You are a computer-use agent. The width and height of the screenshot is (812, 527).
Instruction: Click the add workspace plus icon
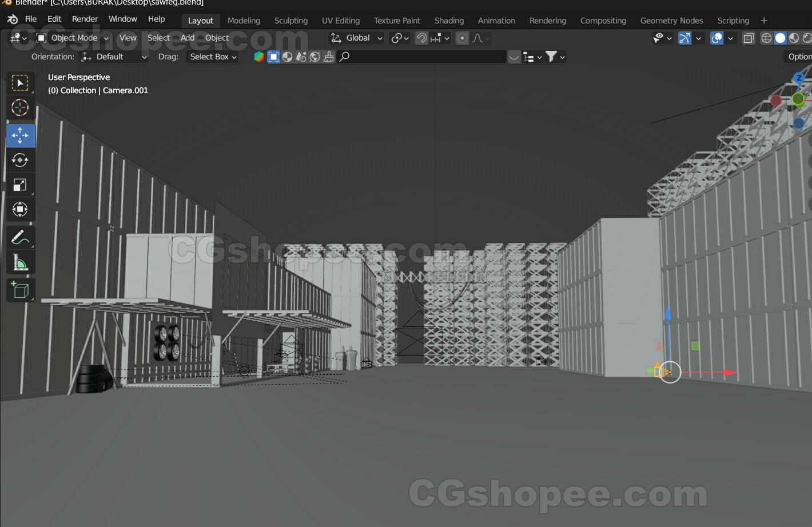click(764, 20)
